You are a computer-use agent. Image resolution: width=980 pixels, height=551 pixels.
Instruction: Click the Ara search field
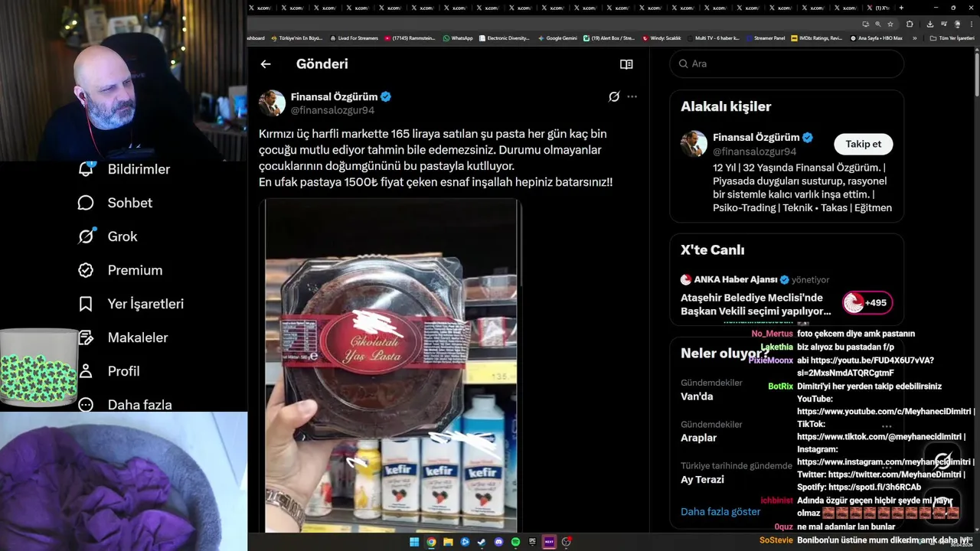tap(787, 64)
